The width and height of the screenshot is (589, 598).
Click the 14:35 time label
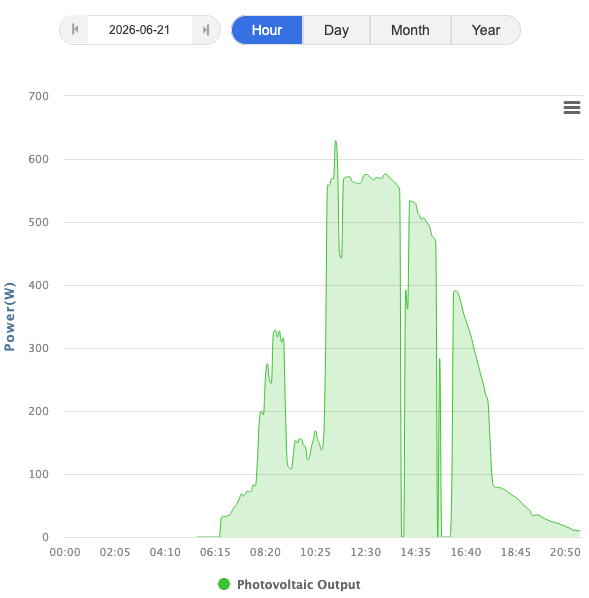415,552
